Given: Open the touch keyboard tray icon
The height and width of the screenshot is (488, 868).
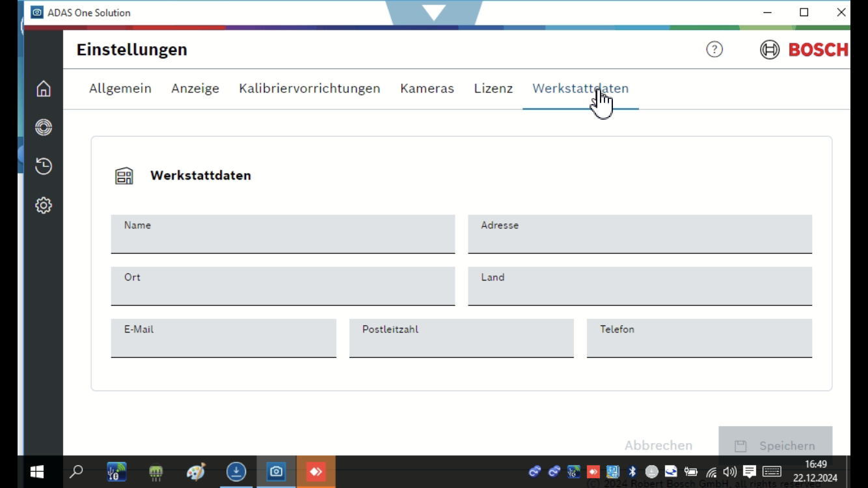Looking at the screenshot, I should (772, 472).
